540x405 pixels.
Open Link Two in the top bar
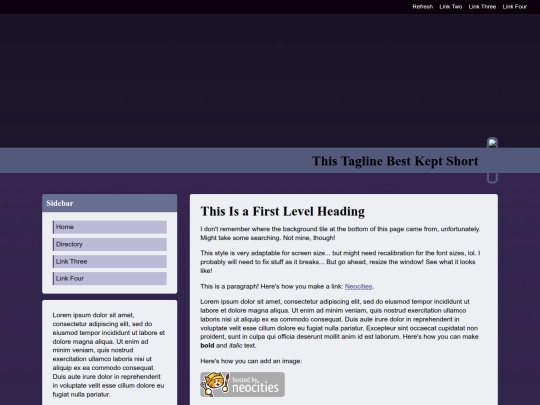pyautogui.click(x=450, y=7)
